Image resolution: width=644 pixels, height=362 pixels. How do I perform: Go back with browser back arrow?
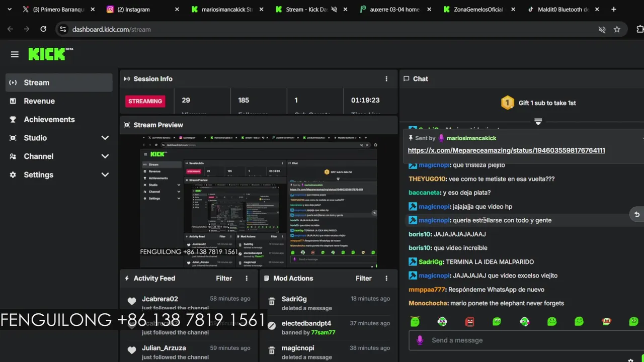click(x=10, y=29)
